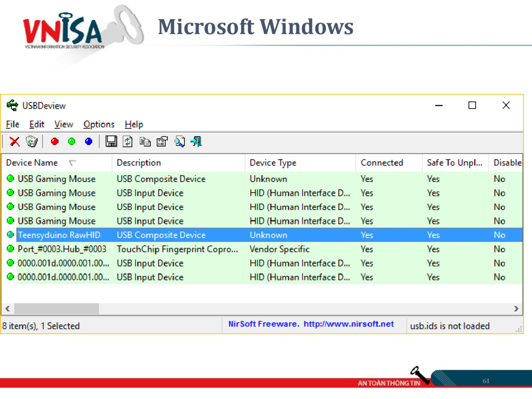
Task: Sort by the Safe To Unpl... column header
Action: coord(456,163)
